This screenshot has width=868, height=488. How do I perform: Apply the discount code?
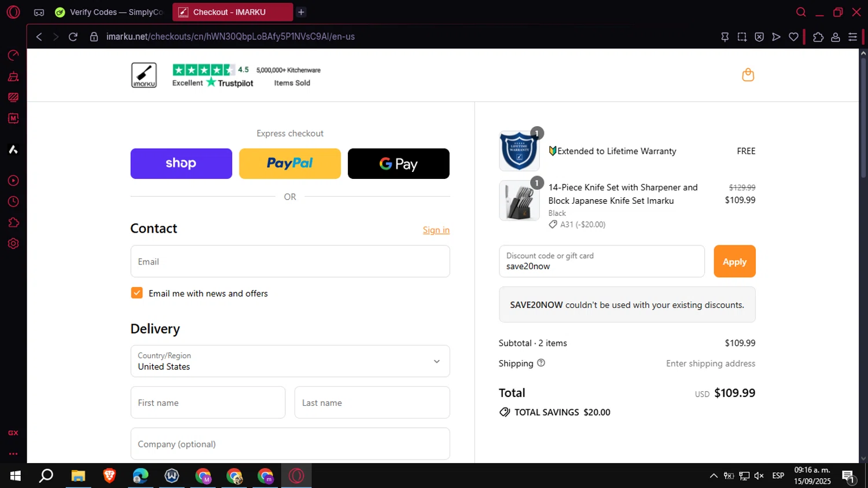(734, 261)
